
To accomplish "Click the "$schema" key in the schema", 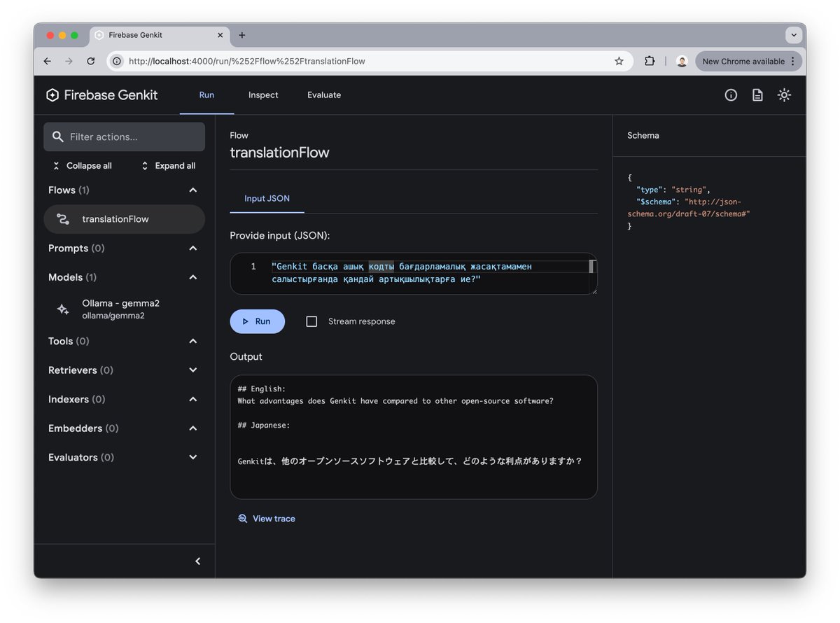I will click(658, 202).
